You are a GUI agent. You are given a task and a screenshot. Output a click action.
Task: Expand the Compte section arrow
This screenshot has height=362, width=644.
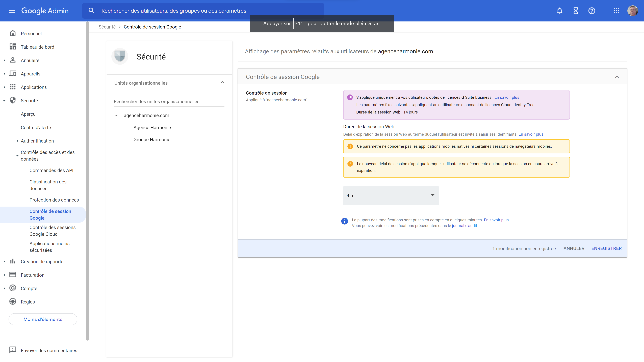[4, 288]
